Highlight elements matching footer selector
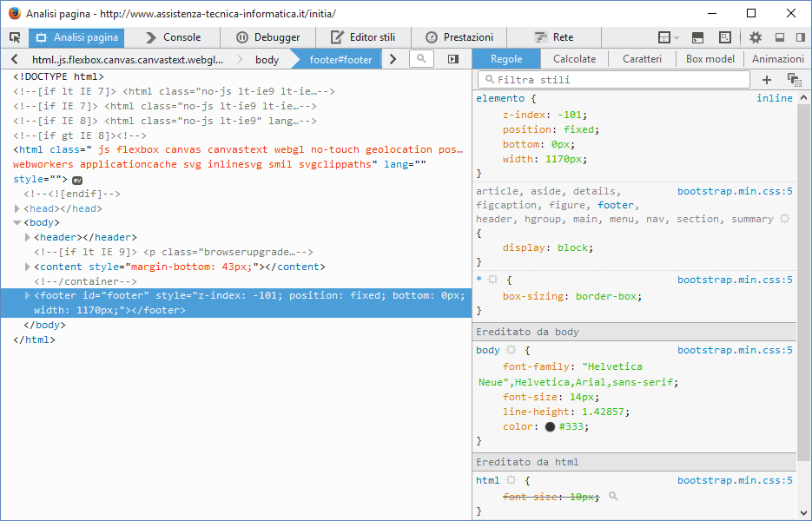 point(784,219)
